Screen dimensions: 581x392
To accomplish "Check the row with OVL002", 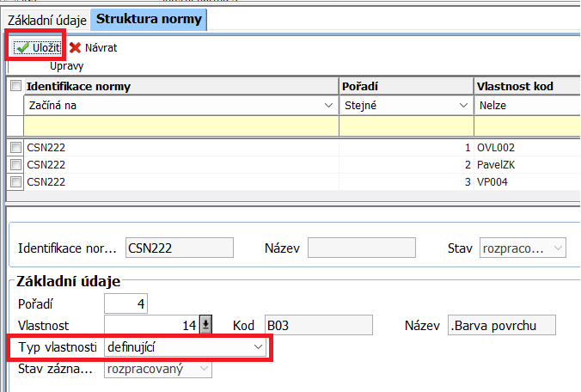I will click(x=15, y=147).
